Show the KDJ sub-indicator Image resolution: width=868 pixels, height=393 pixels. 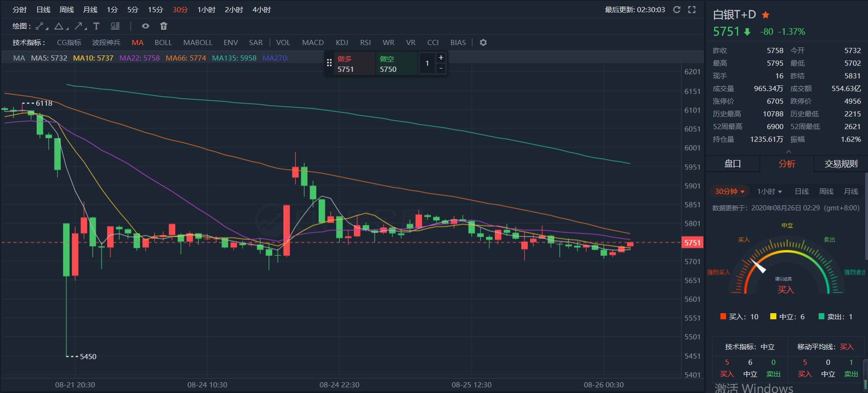coord(342,42)
